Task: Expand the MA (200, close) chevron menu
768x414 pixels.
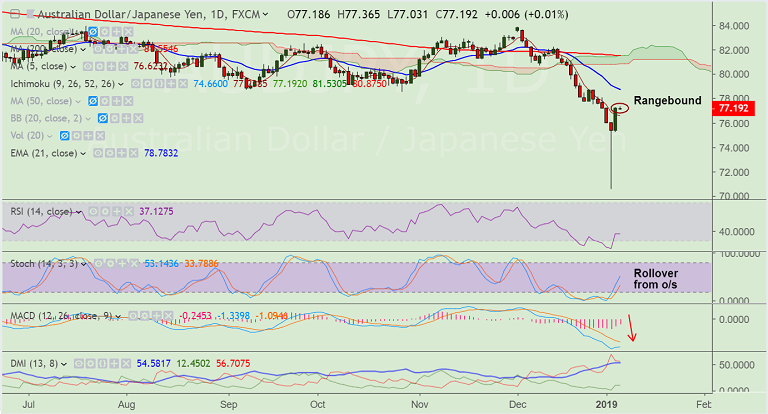Action: 83,49
